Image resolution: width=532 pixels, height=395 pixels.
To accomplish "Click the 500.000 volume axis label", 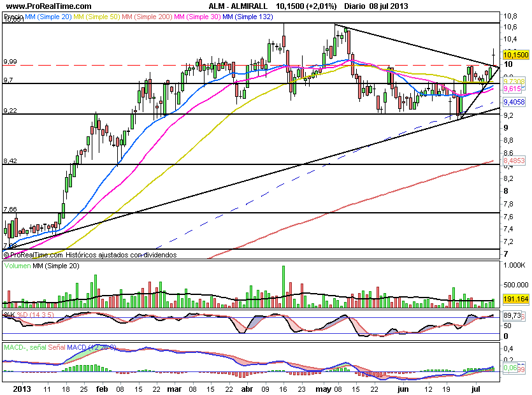I will (515, 285).
